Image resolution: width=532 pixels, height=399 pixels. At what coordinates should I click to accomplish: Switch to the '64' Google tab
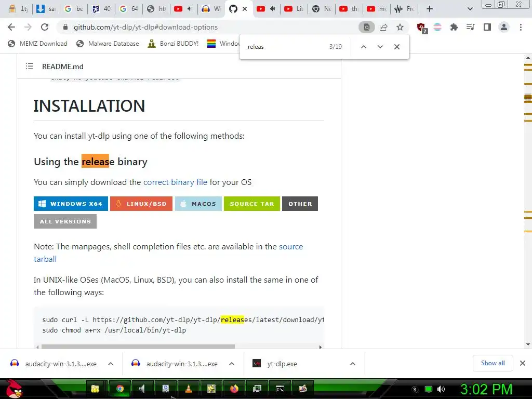(129, 9)
